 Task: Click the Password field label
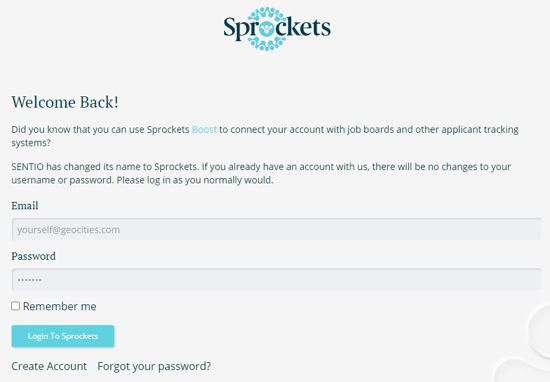[x=33, y=256]
